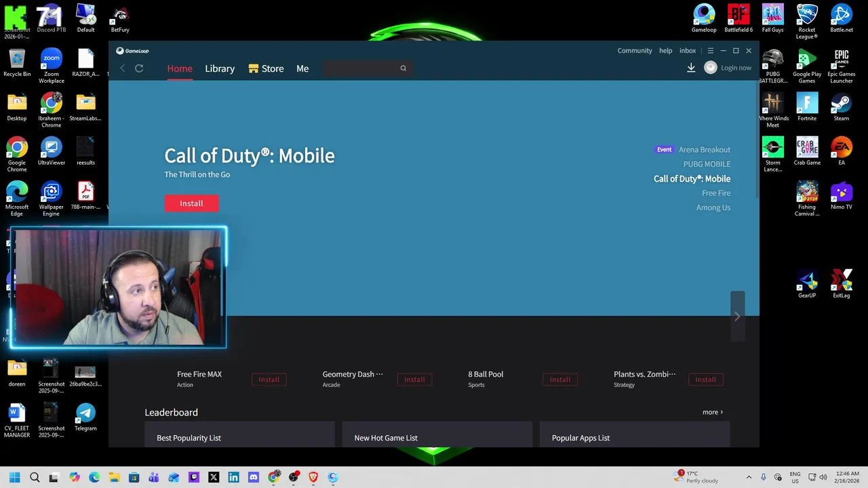The height and width of the screenshot is (488, 868).
Task: Open the help menu
Action: click(666, 51)
